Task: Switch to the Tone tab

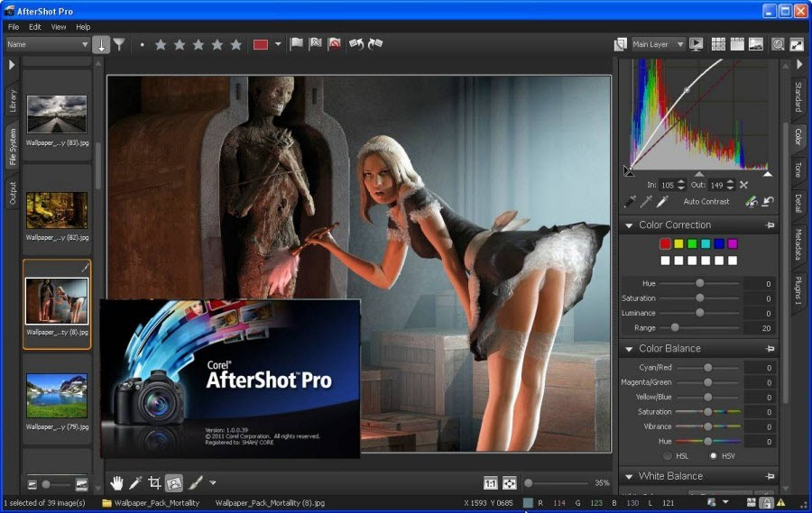Action: pos(798,169)
